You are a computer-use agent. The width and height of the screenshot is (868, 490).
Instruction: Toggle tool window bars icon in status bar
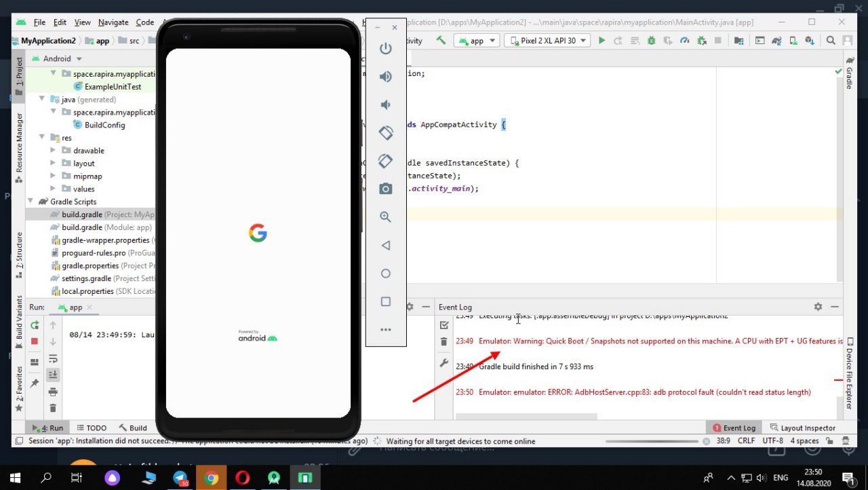[19, 441]
